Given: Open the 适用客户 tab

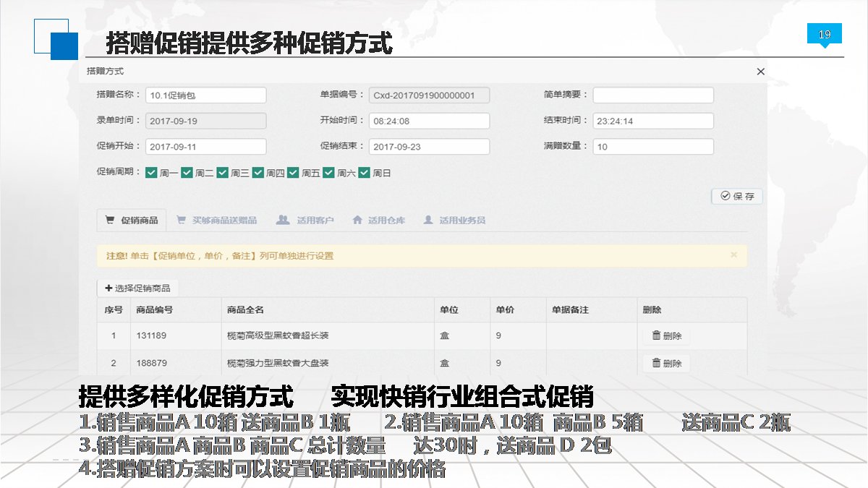Looking at the screenshot, I should (x=305, y=220).
